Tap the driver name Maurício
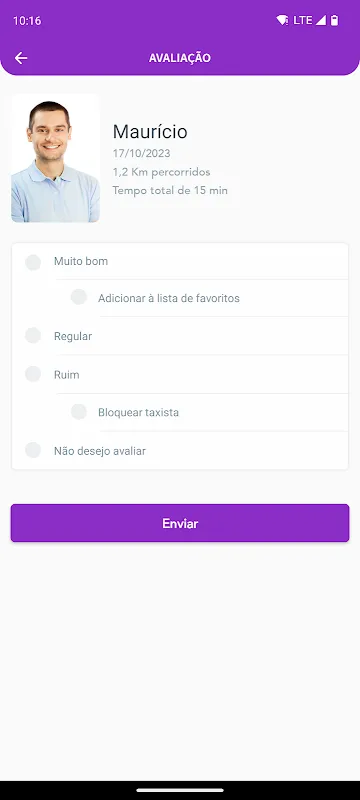This screenshot has width=360, height=800. (150, 132)
